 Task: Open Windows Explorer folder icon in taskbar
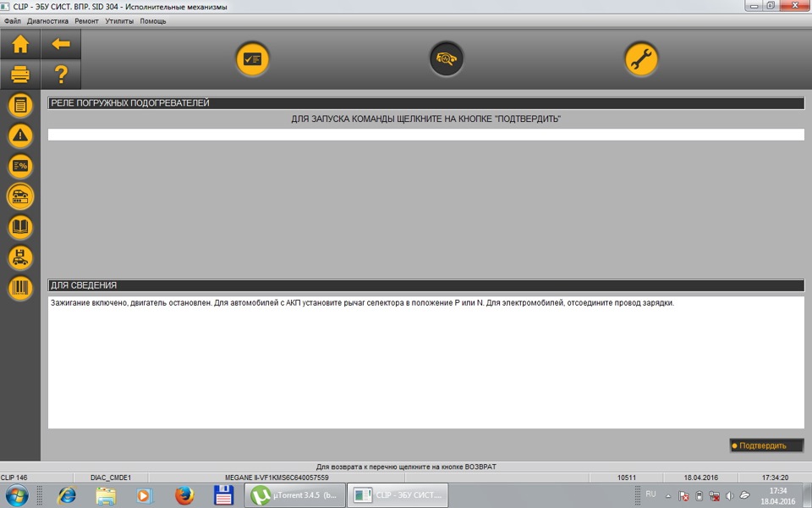tap(106, 495)
